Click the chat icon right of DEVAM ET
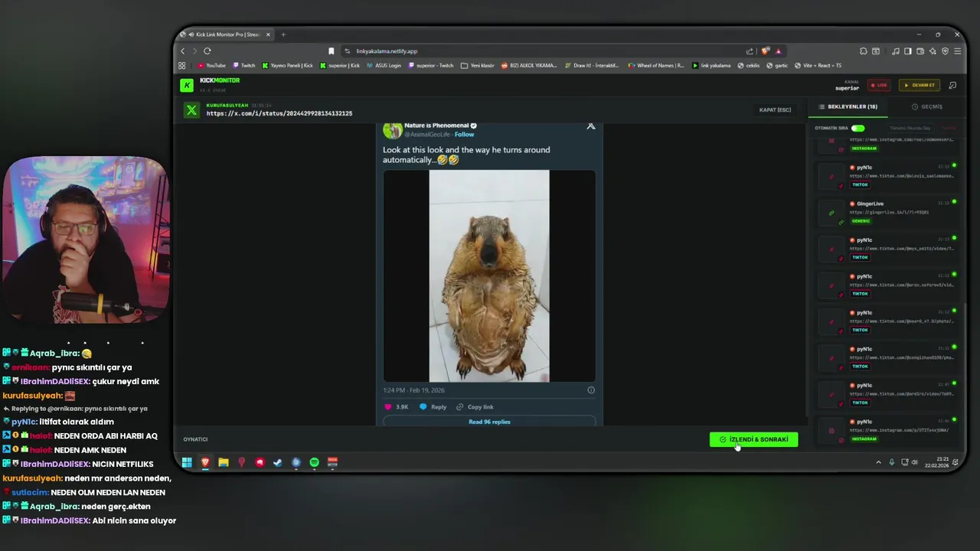Viewport: 980px width, 551px height. (952, 85)
